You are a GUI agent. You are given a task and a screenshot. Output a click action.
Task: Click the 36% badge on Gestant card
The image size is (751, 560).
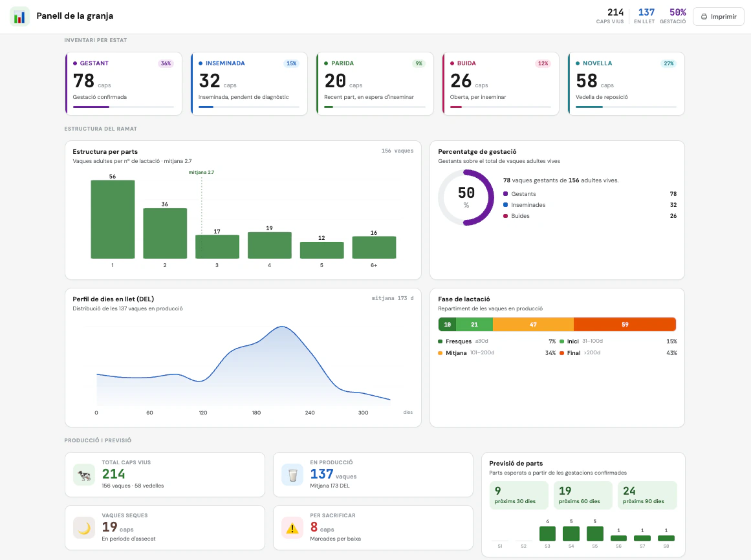pyautogui.click(x=166, y=63)
